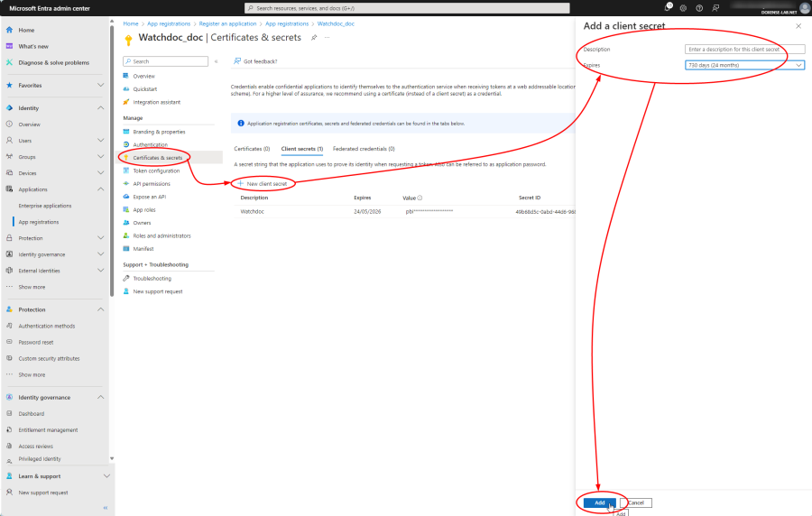812x516 pixels.
Task: Click the help question mark icon
Action: (x=699, y=8)
